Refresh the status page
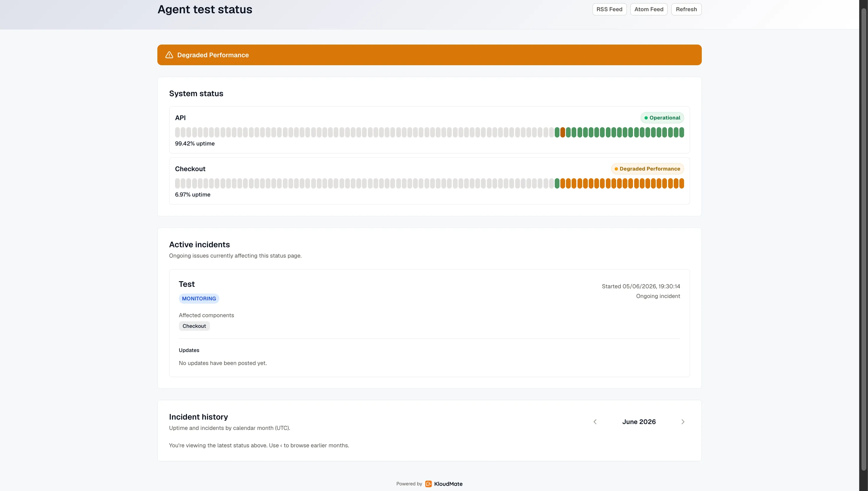The image size is (868, 491). coord(686,9)
